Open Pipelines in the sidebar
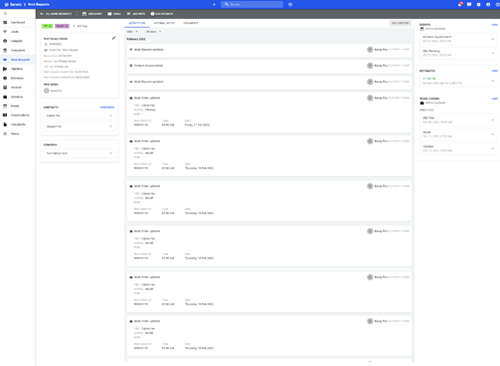 (x=18, y=69)
